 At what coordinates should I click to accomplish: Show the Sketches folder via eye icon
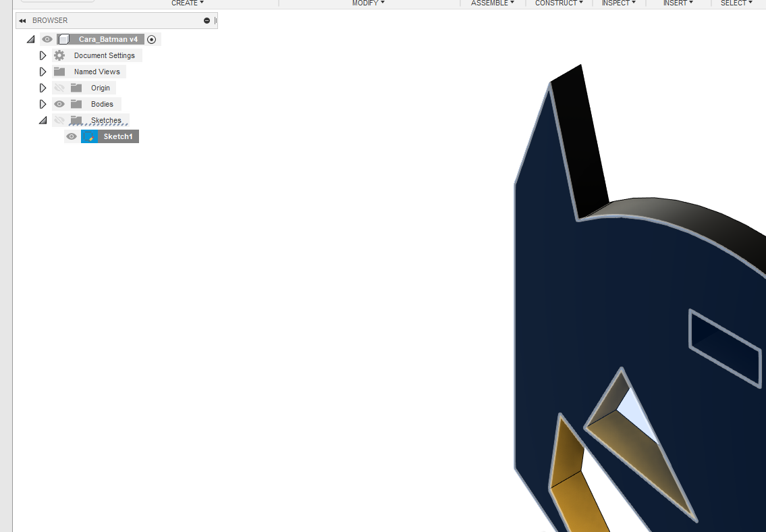pos(59,120)
